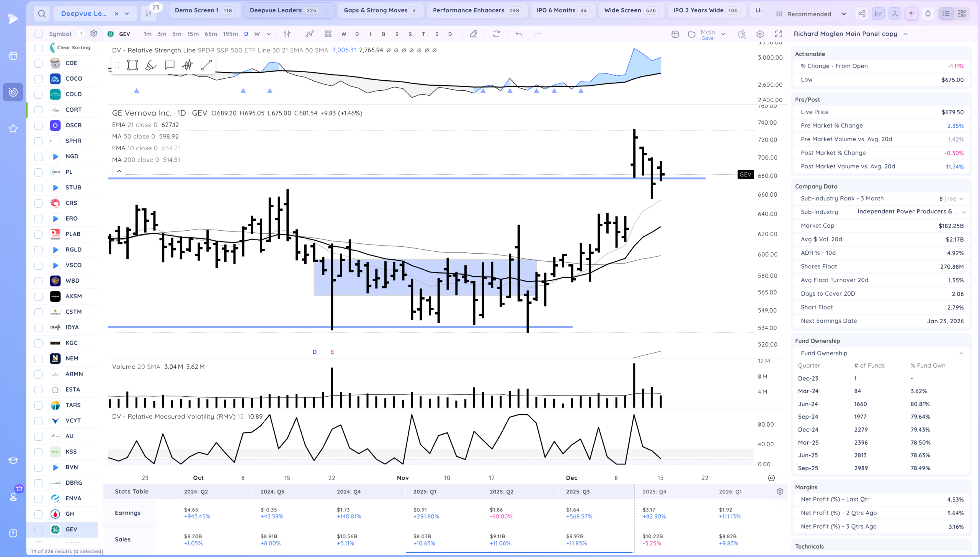Screen dimensions: 980x557
Task: Toggle the select-all Symbol checkbox
Action: pyautogui.click(x=38, y=34)
